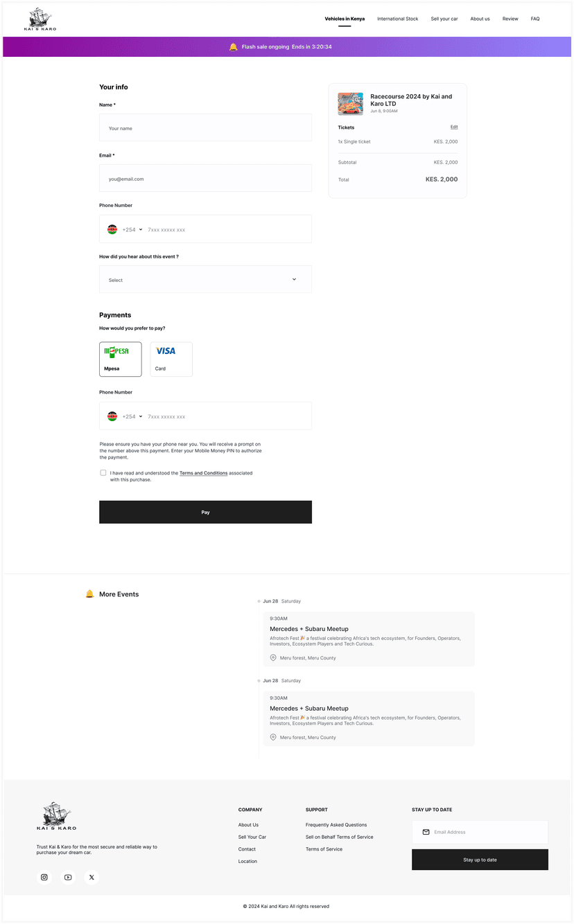Go to International Stock nav item

(x=397, y=19)
